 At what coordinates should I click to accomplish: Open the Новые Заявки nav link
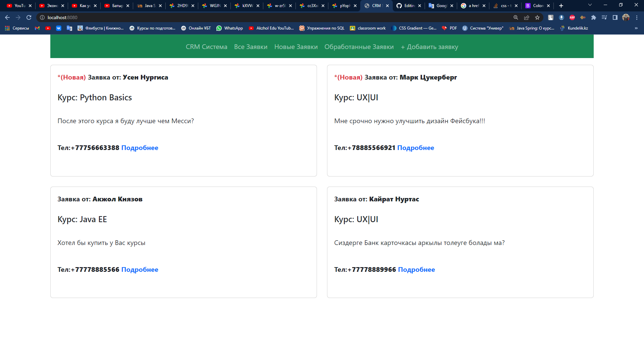click(296, 47)
